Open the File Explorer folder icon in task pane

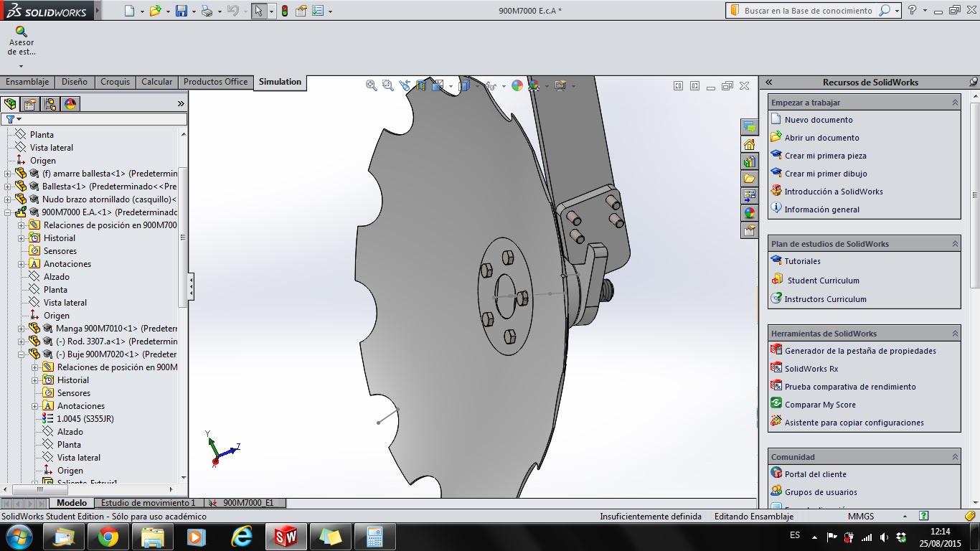750,179
